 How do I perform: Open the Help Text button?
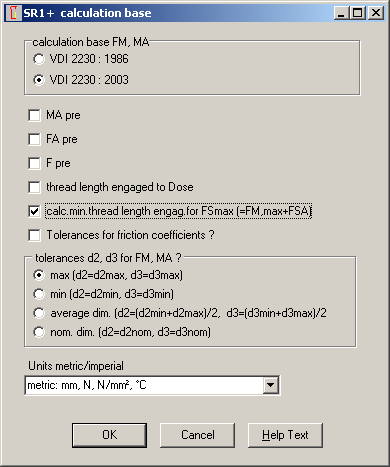285,435
